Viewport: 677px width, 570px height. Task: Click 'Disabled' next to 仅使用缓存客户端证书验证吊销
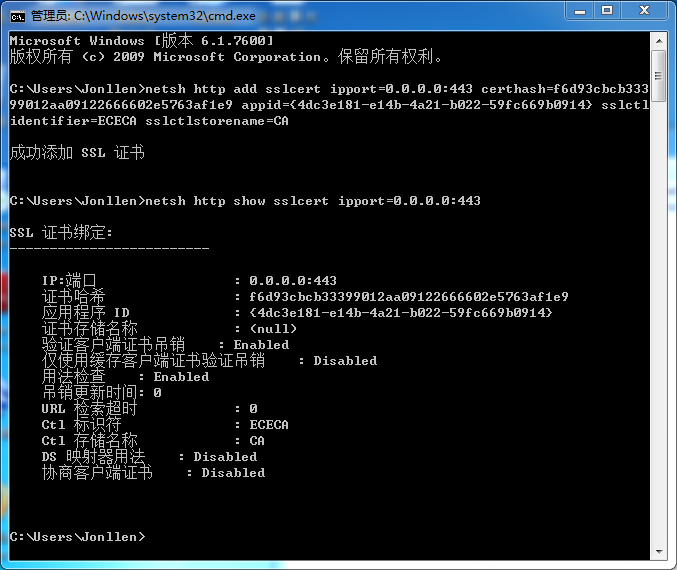pyautogui.click(x=345, y=361)
